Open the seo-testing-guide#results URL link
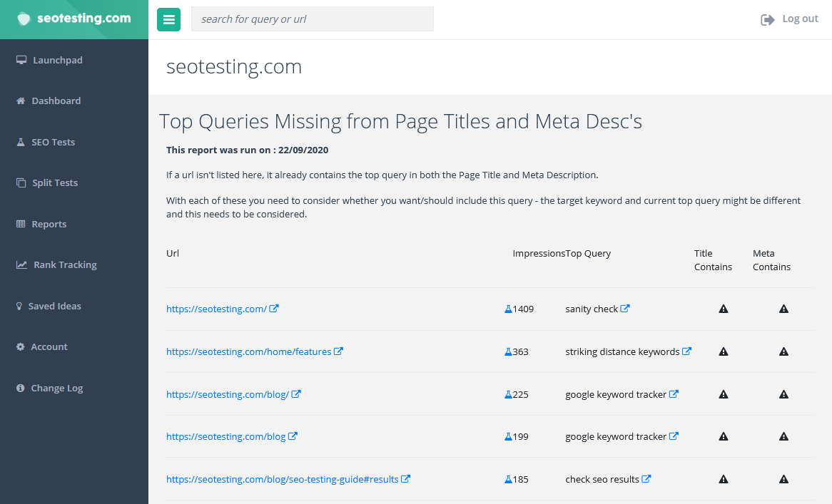This screenshot has height=504, width=832. [x=283, y=479]
